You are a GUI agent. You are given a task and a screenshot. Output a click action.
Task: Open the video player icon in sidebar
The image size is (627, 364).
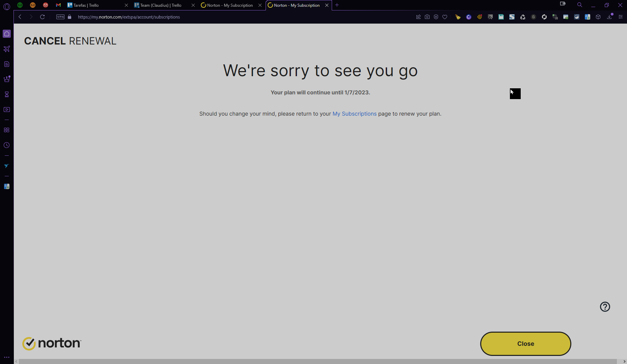[x=7, y=110]
